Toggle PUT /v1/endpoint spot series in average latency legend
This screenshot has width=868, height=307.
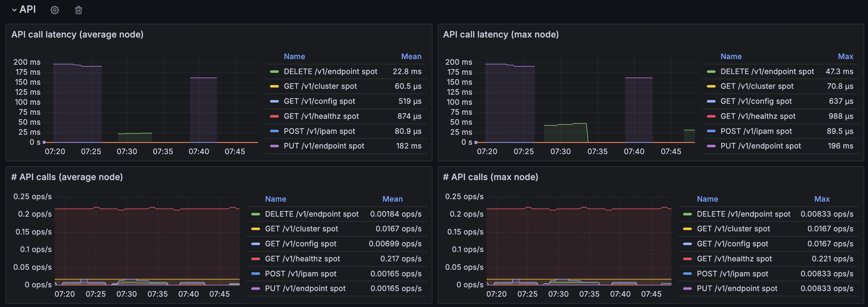coord(324,146)
